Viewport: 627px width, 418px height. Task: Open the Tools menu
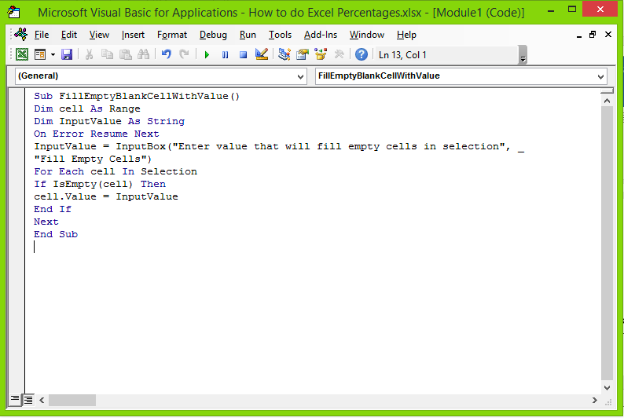(280, 35)
